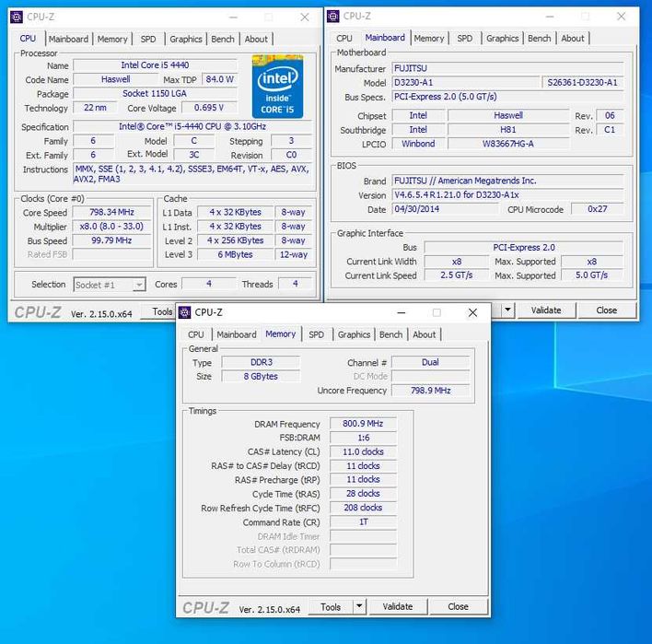Click the Intel Core i5 logo
The width and height of the screenshot is (652, 644).
tap(277, 87)
